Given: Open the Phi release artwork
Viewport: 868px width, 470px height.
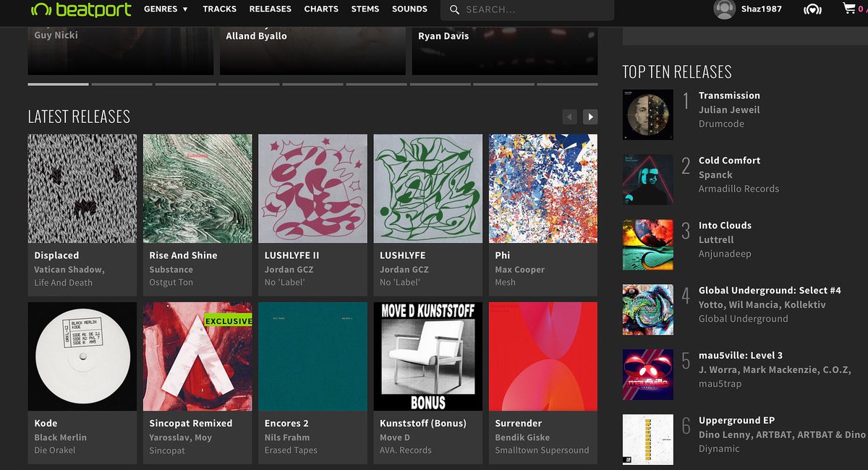Looking at the screenshot, I should click(x=543, y=188).
